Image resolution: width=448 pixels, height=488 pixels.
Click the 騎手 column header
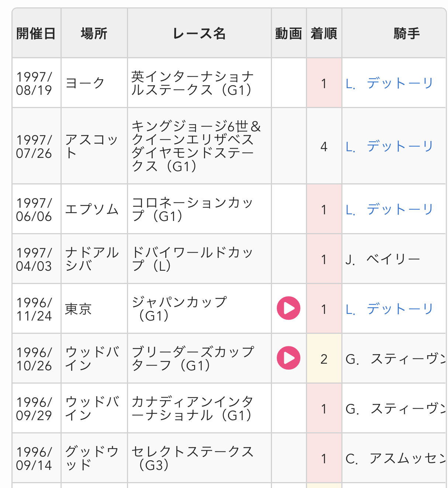(x=406, y=34)
